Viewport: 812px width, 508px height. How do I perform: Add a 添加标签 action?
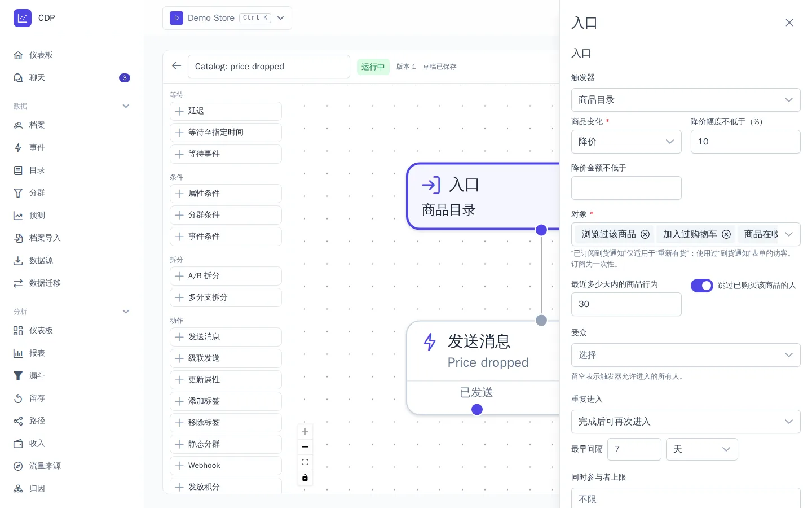(226, 401)
